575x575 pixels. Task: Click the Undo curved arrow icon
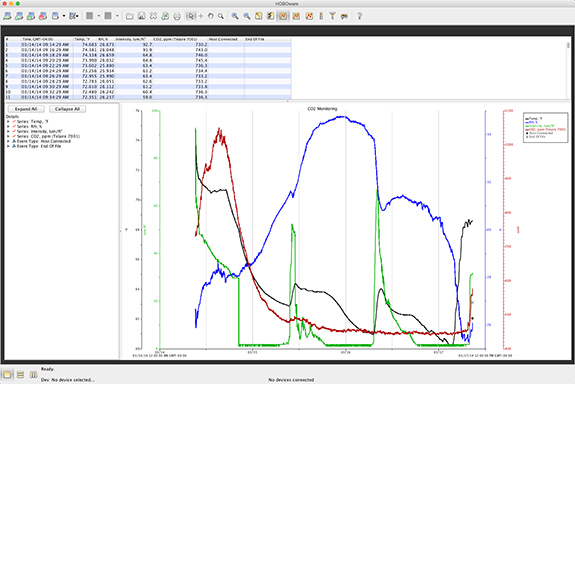pyautogui.click(x=211, y=16)
